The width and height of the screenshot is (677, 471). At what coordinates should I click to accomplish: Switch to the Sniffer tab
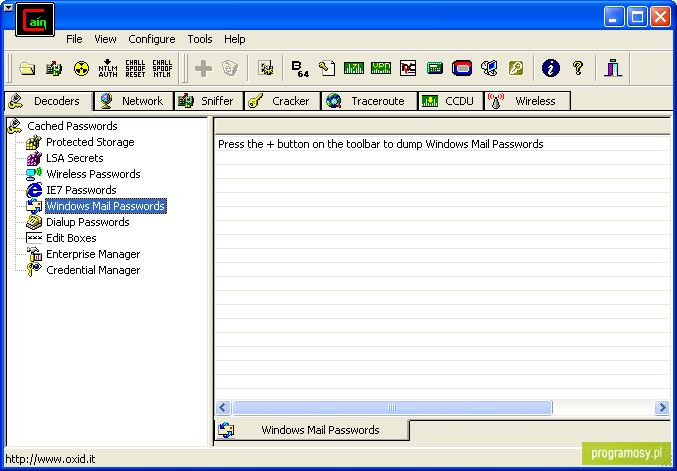(209, 101)
